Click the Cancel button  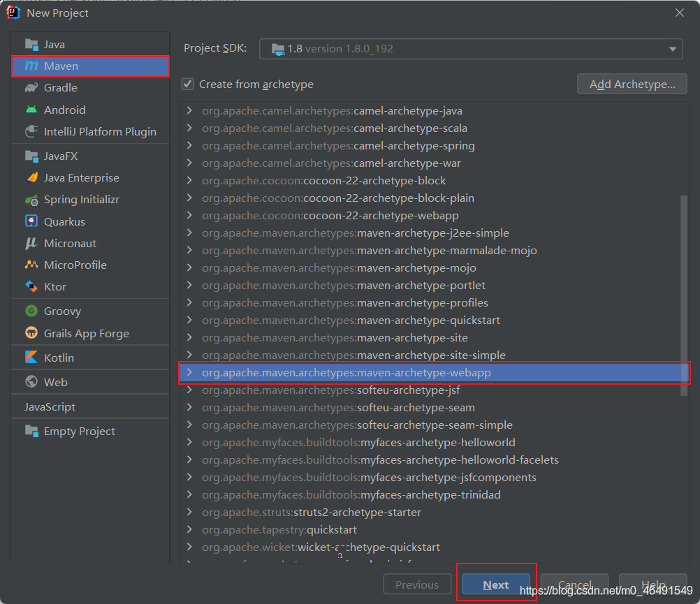pos(574,584)
